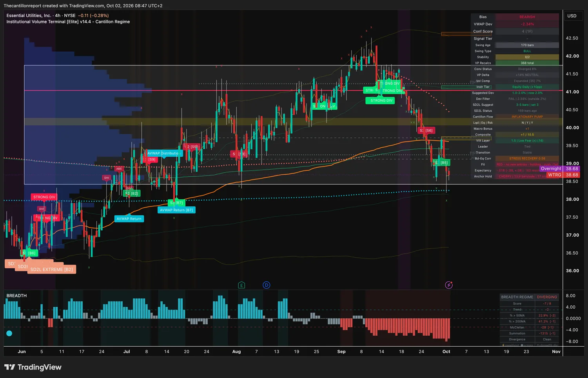Click the 'Equity Daily (+10pp)' cell
The width and height of the screenshot is (588, 378).
(527, 87)
